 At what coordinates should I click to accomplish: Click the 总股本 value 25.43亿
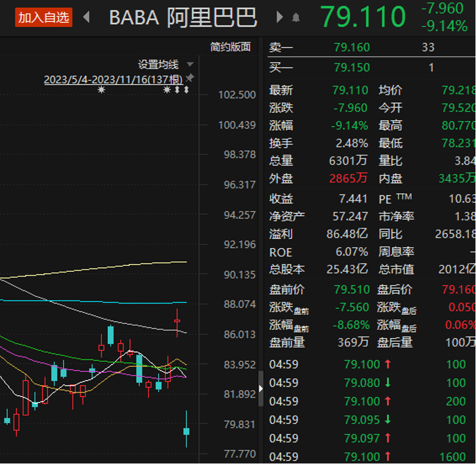tap(347, 269)
